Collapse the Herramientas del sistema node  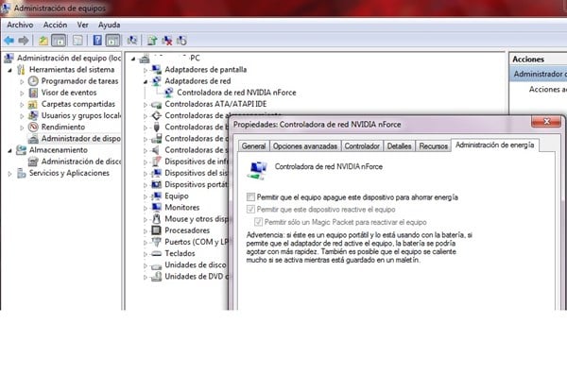(x=9, y=70)
